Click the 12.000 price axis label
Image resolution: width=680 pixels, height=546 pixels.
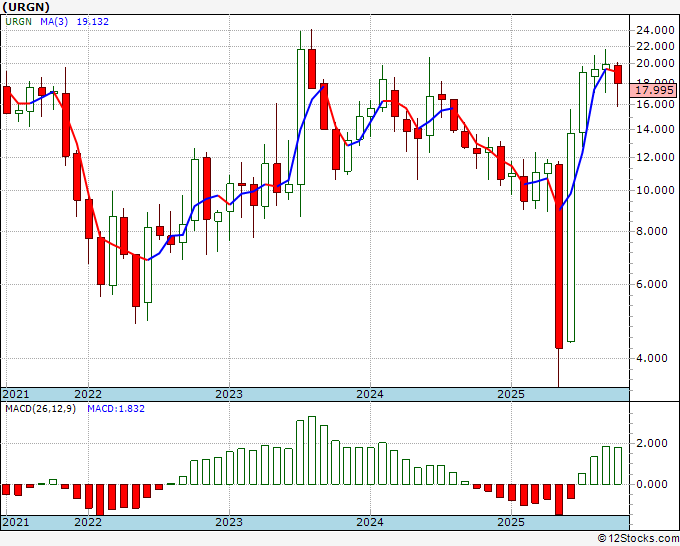click(x=655, y=157)
